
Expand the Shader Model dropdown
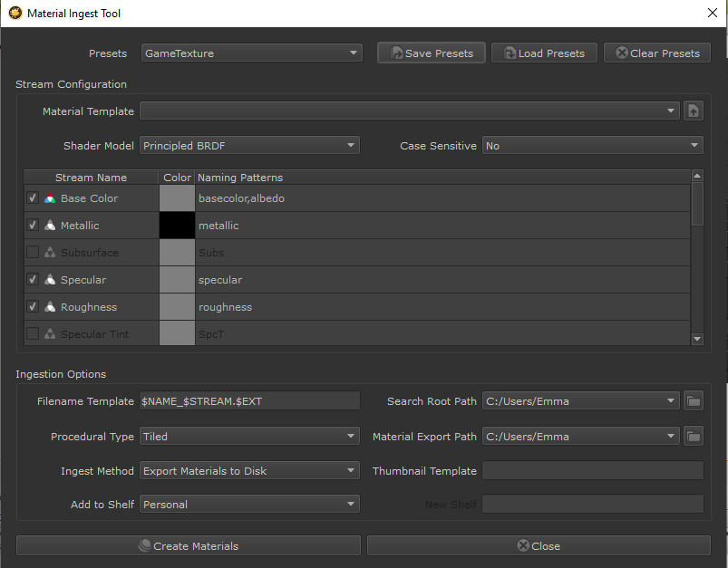tap(249, 146)
